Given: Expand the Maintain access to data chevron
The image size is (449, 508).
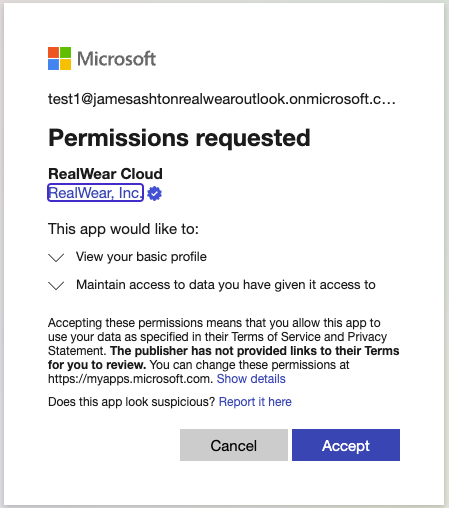Looking at the screenshot, I should [56, 286].
